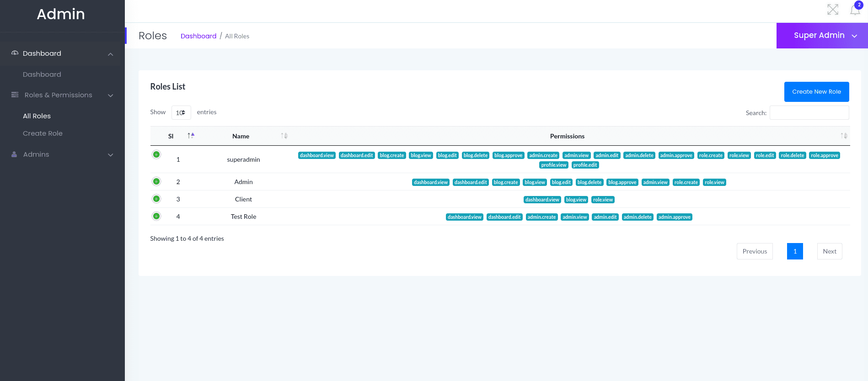Screen dimensions: 868x381
Task: Click the Admins menu label
Action: coord(36,154)
